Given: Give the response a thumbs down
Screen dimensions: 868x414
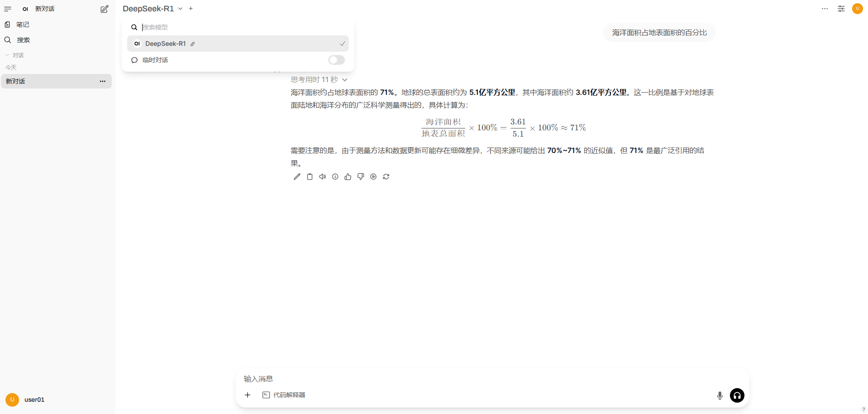Looking at the screenshot, I should tap(360, 177).
